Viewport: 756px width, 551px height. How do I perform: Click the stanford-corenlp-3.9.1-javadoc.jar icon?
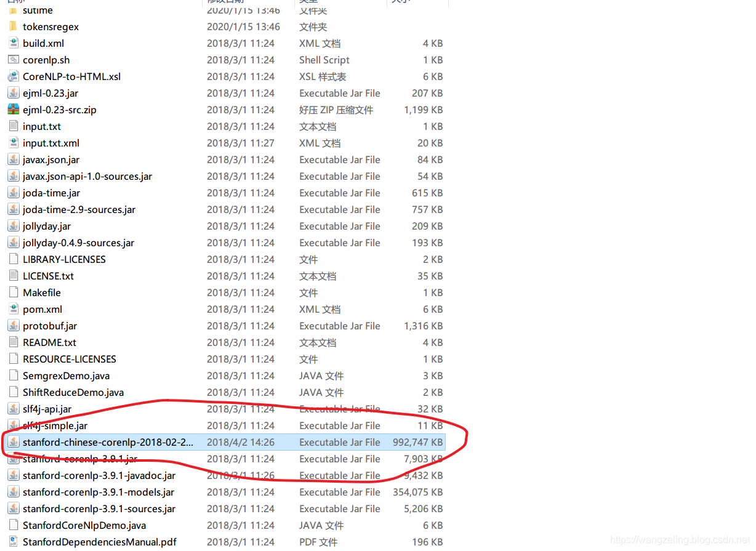click(x=13, y=475)
